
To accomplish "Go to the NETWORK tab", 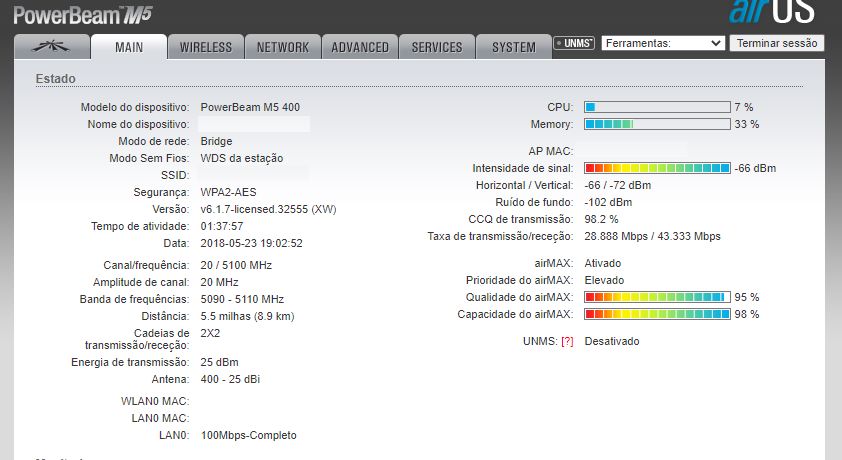I will coord(283,47).
